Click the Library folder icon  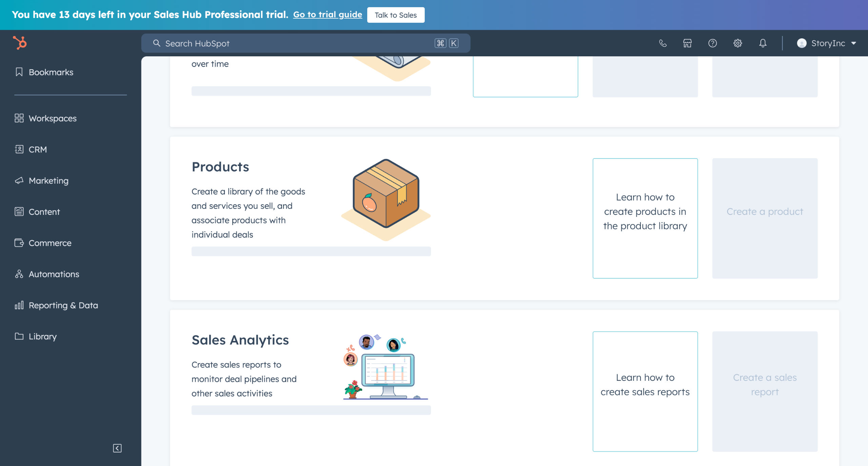pyautogui.click(x=19, y=336)
